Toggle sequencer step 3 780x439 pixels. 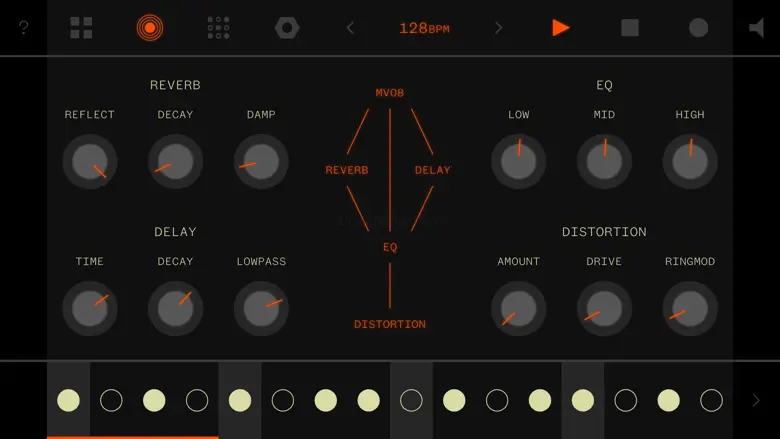(x=154, y=400)
